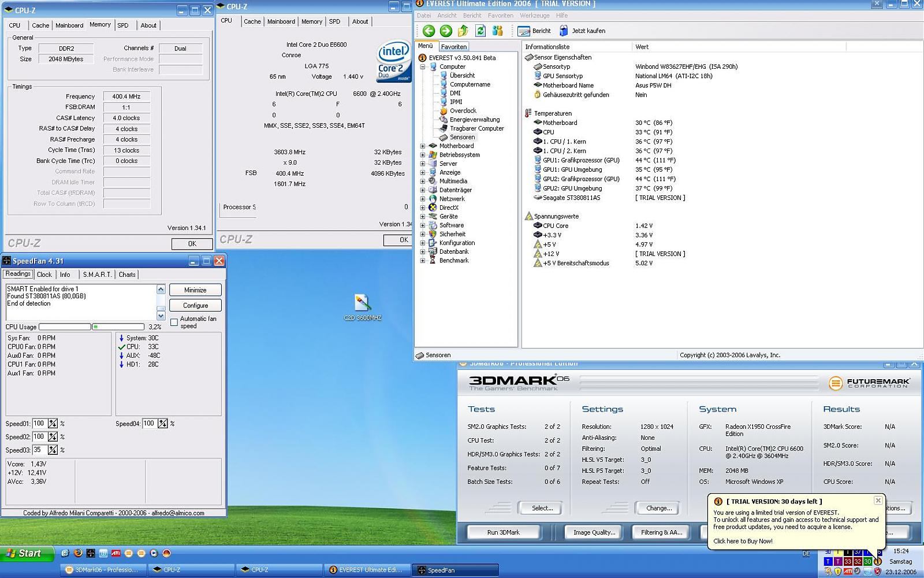Expand Netzwerk node in EVEREST tree
Screen dimensions: 924x578
(x=423, y=199)
